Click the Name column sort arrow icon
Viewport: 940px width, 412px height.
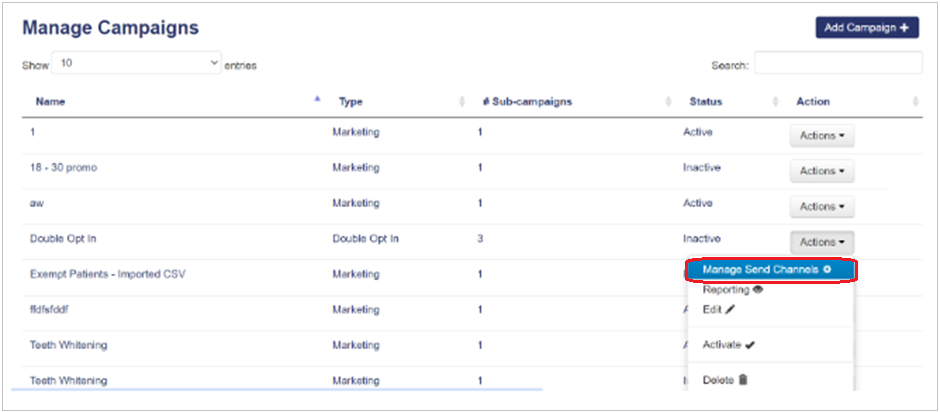pos(318,99)
